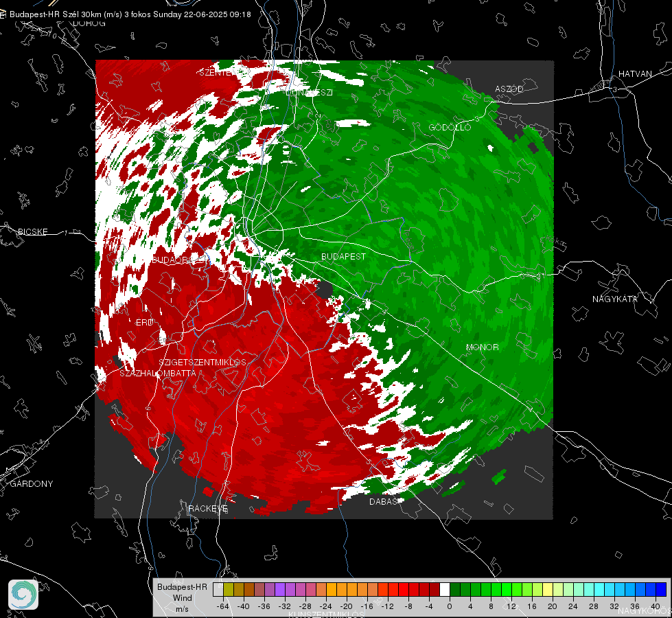Click the -16 value on the wind scale

367,606
